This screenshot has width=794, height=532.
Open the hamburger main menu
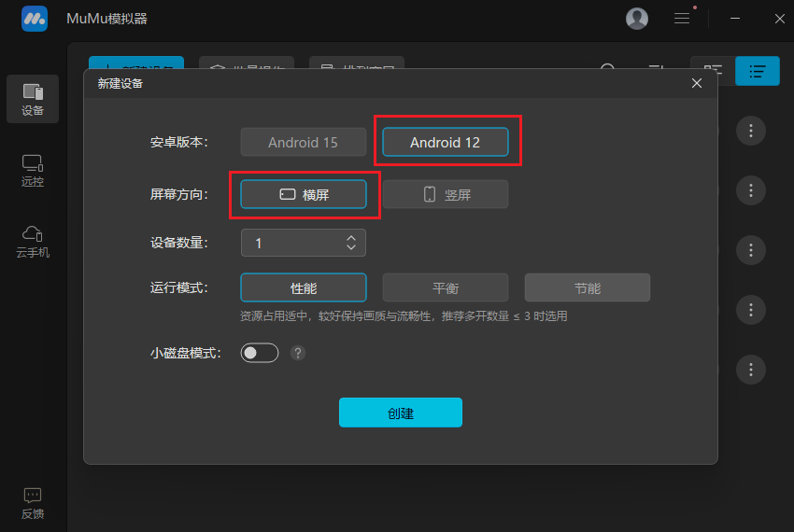(682, 19)
